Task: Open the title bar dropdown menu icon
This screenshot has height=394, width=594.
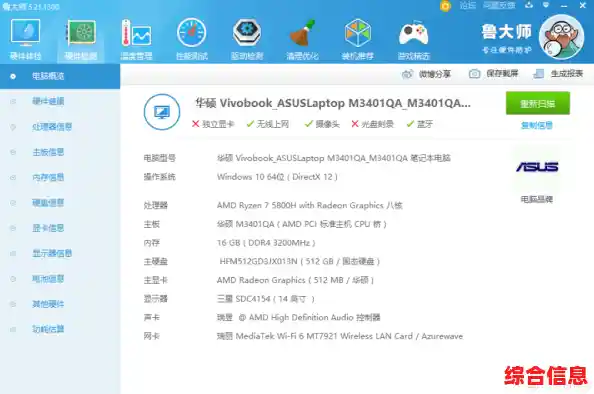Action: click(546, 5)
